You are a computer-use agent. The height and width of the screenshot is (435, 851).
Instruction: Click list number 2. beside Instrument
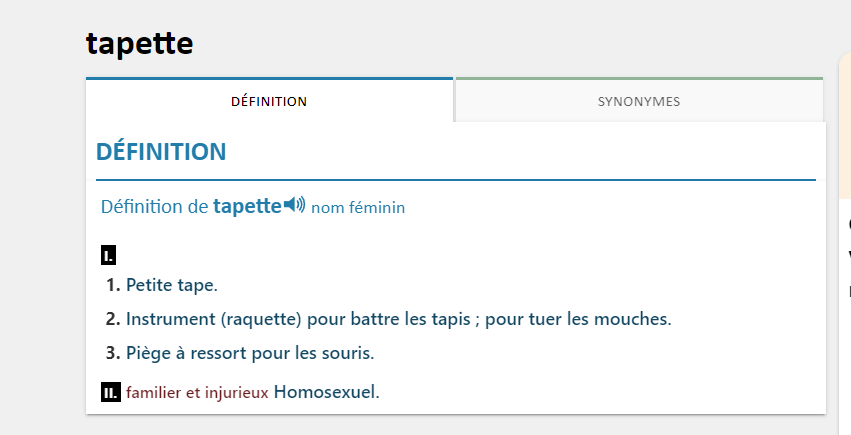113,319
